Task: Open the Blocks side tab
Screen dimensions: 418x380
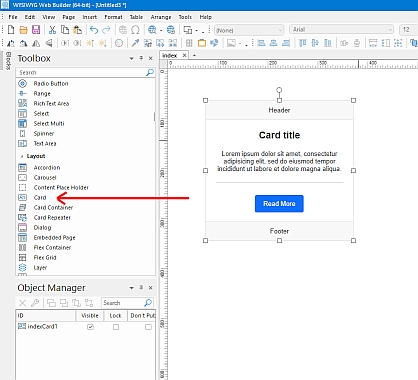Action: point(8,61)
